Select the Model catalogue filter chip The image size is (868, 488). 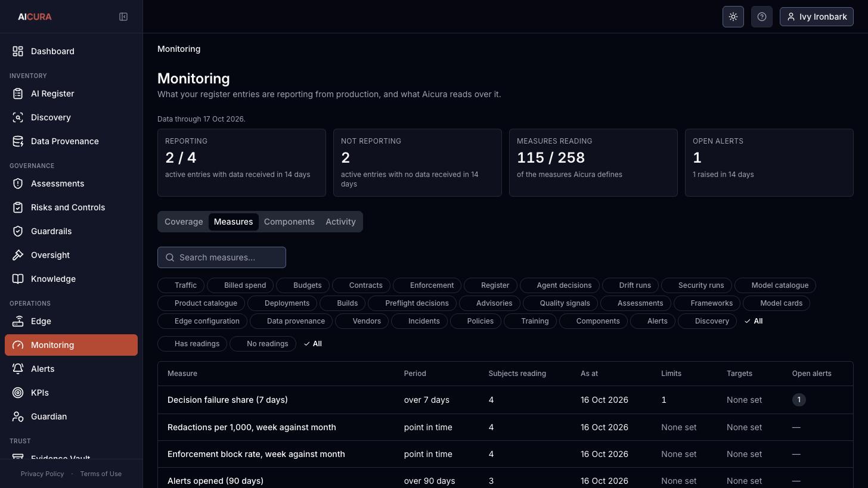click(x=775, y=285)
